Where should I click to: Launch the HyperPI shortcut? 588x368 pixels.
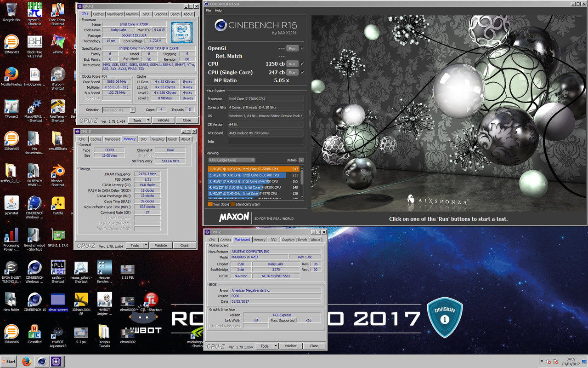pyautogui.click(x=34, y=13)
